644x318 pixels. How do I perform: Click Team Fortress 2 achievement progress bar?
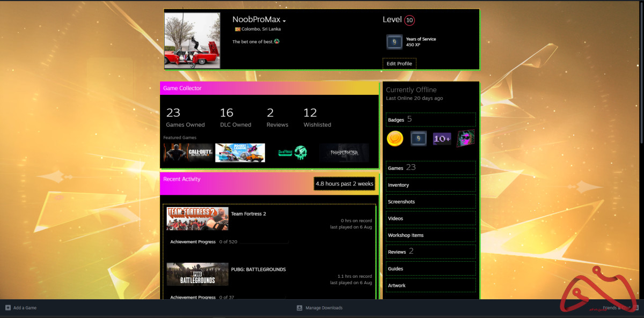coord(265,242)
